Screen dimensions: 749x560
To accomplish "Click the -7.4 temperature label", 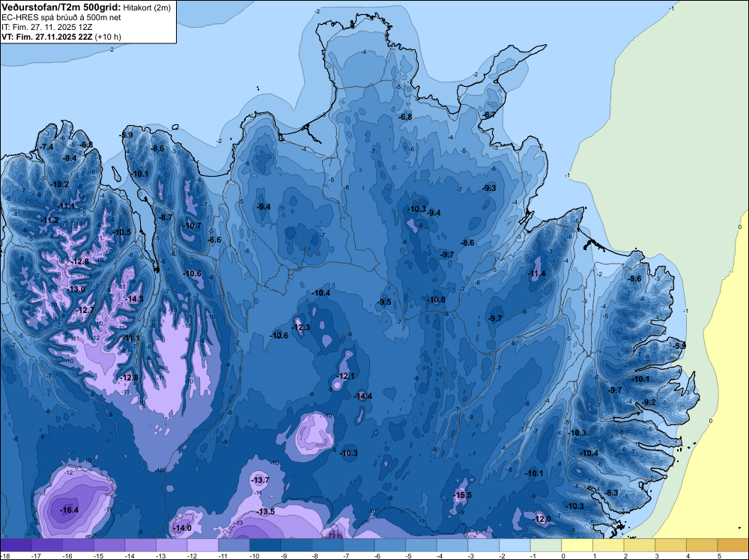I will (x=46, y=147).
